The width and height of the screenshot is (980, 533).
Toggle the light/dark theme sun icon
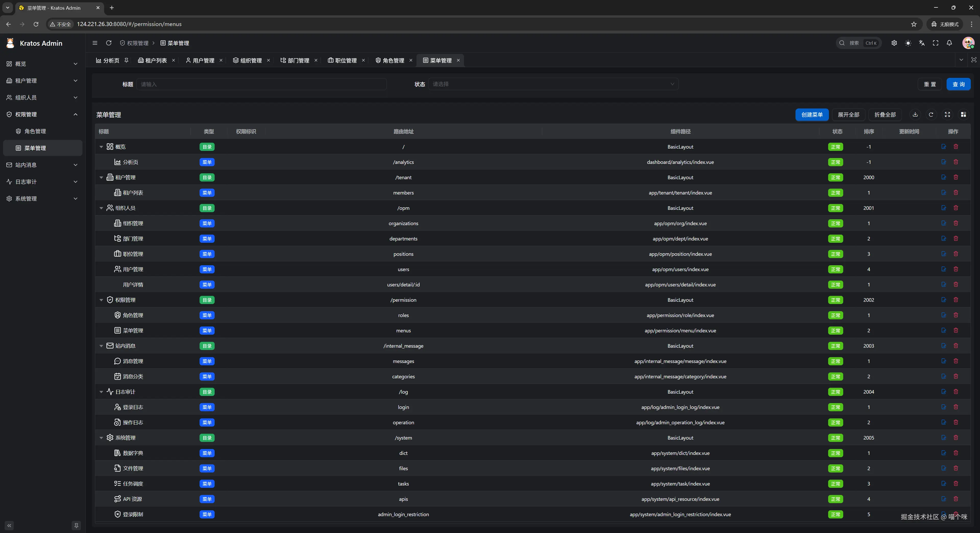point(908,43)
